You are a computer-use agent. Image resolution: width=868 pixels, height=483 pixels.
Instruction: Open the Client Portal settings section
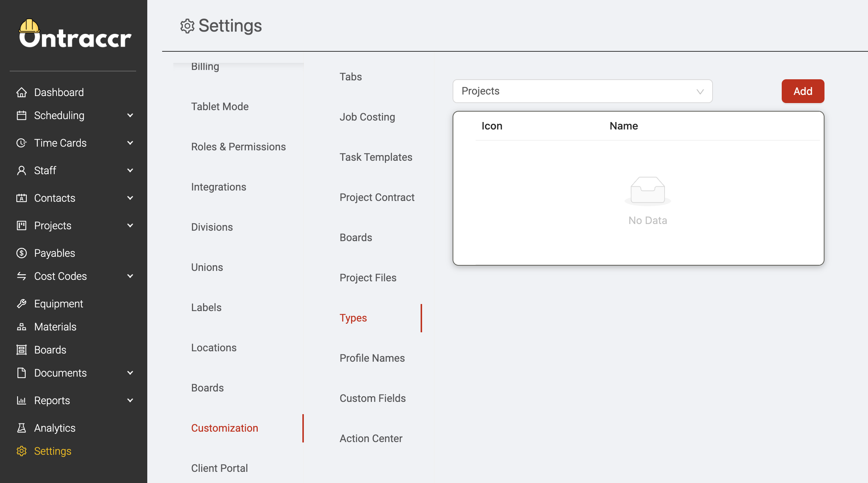coord(219,468)
